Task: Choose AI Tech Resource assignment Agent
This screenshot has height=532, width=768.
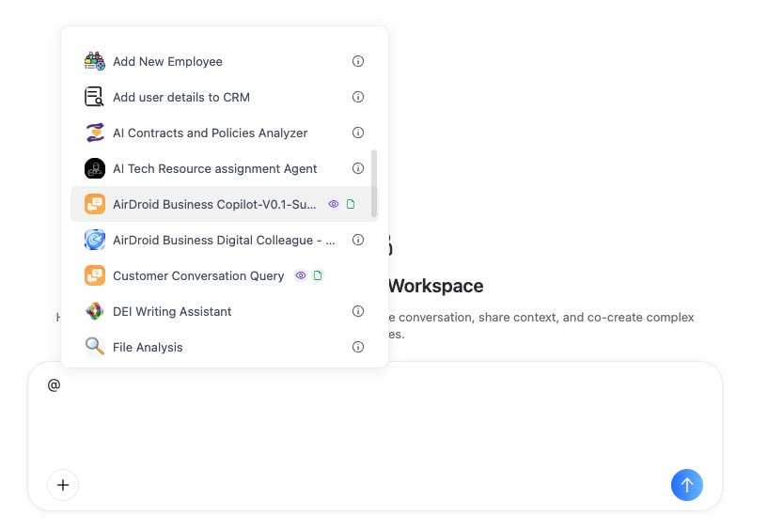Action: coord(225,168)
